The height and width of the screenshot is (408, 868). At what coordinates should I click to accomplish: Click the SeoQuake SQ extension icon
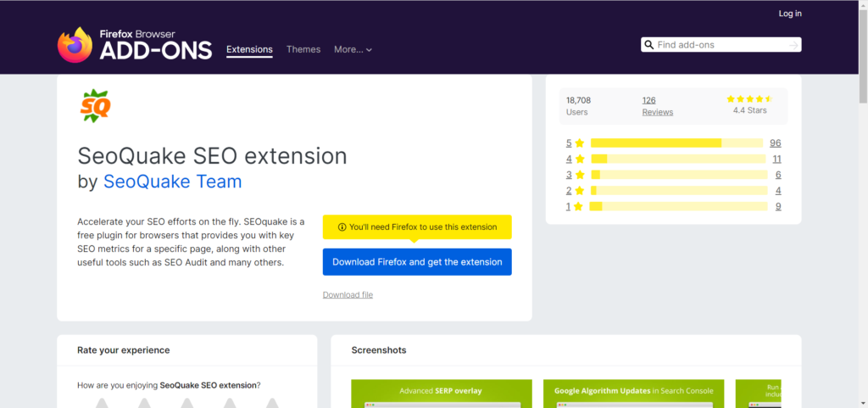tap(95, 105)
